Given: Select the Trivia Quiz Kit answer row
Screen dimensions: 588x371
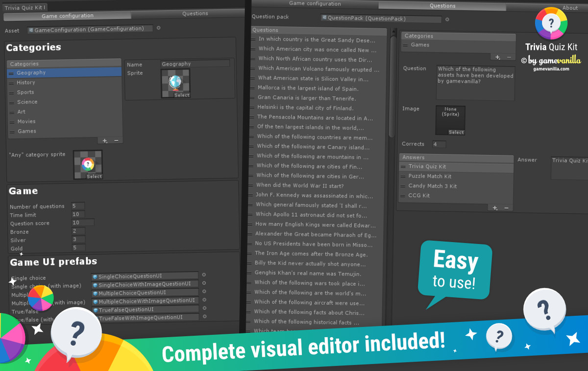Looking at the screenshot, I should 456,167.
